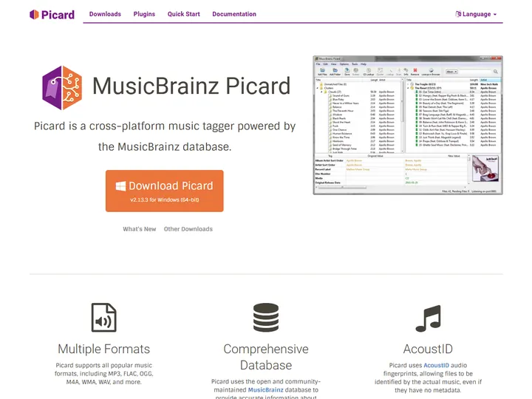Click the Comprehensive Database stack icon

(266, 317)
